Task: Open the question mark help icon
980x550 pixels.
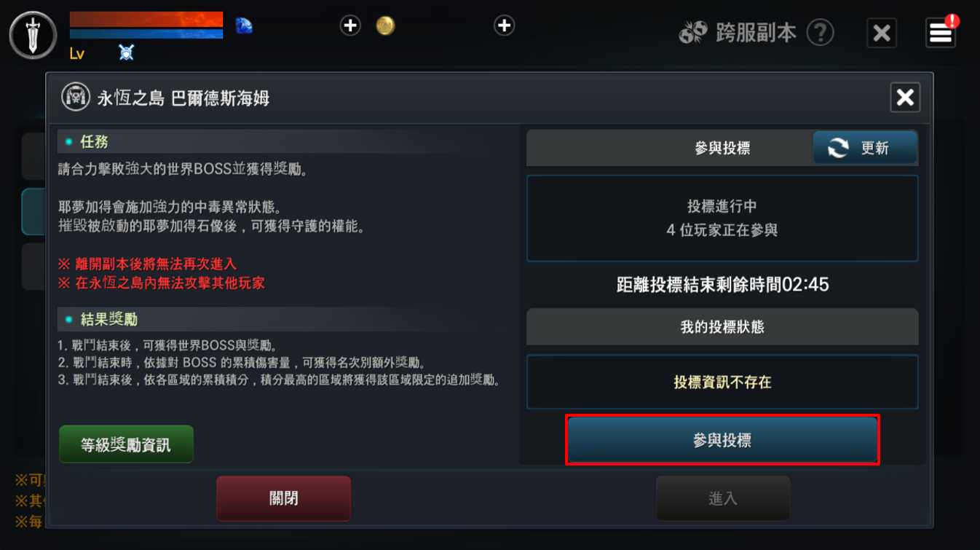Action: click(x=820, y=33)
